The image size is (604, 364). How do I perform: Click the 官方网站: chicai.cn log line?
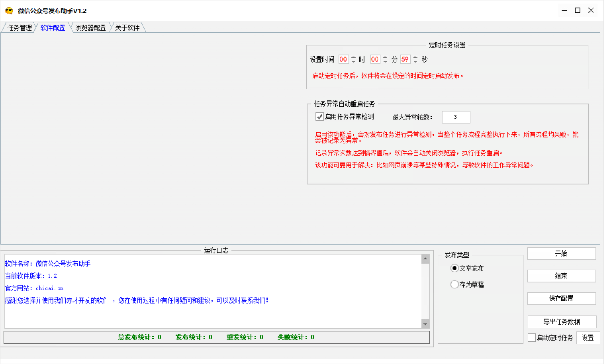34,288
